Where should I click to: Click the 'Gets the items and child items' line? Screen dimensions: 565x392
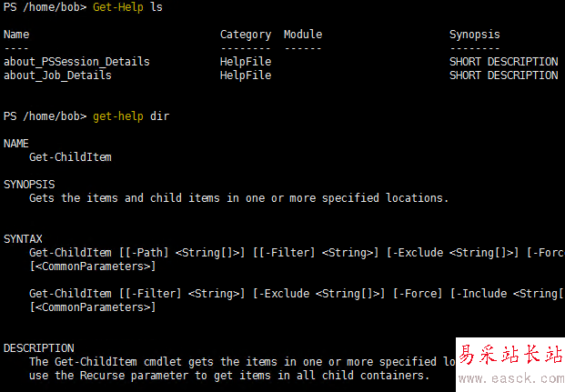(238, 198)
